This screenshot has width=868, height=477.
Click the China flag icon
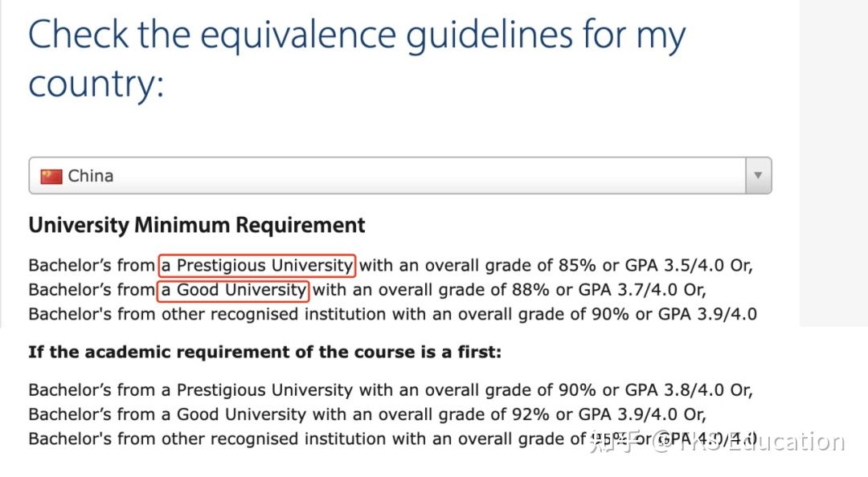[x=51, y=176]
